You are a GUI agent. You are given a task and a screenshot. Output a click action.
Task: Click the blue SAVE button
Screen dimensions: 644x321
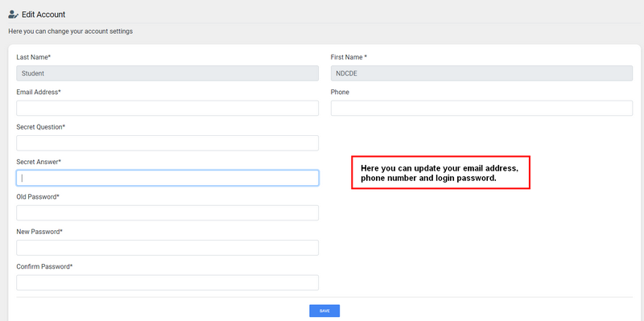pos(324,311)
